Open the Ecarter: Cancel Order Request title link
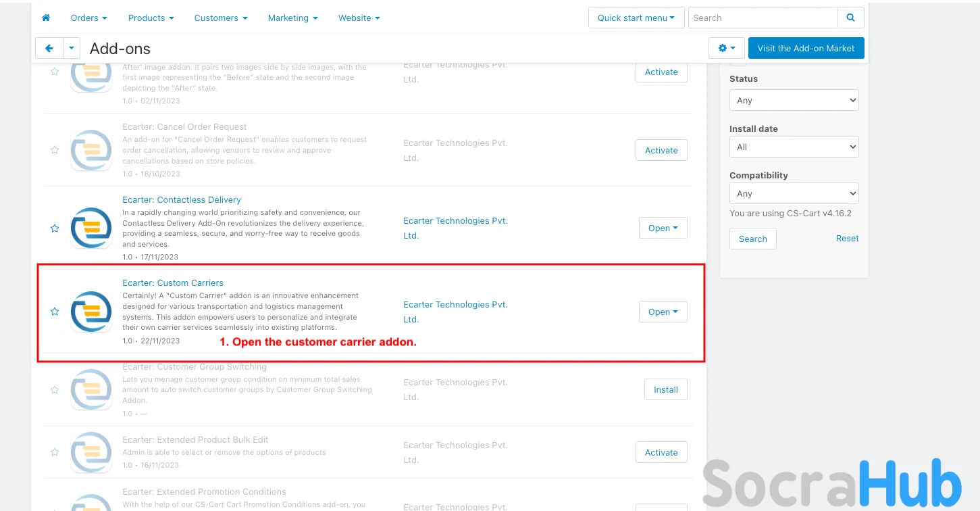Viewport: 980px width, 511px height. point(184,126)
